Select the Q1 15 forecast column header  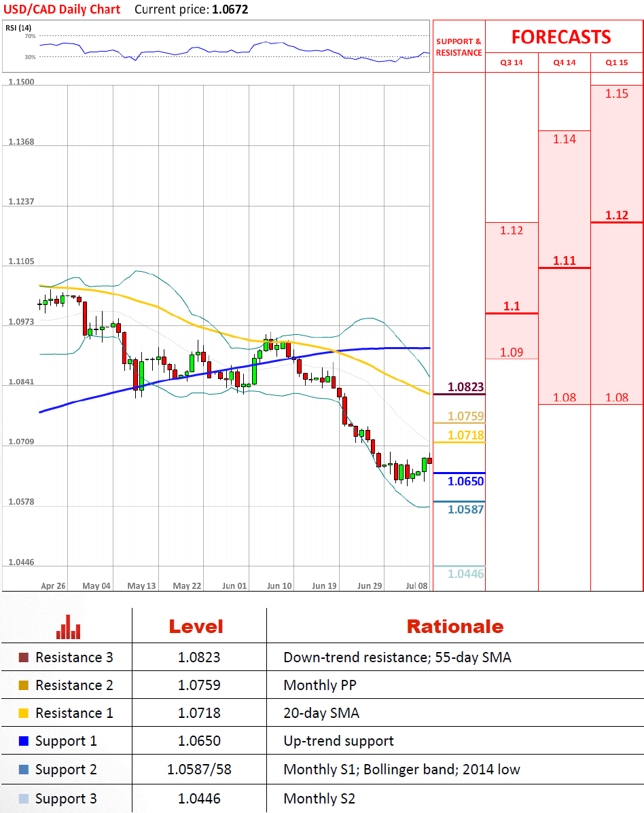coord(617,62)
